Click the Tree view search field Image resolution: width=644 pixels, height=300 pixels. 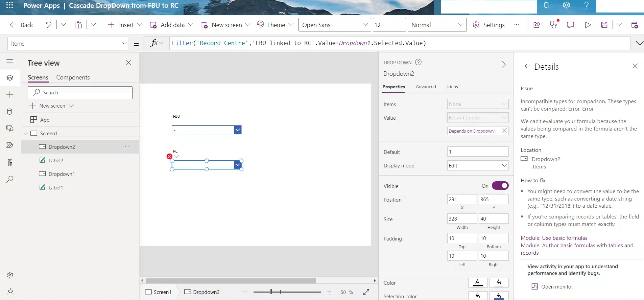click(80, 92)
